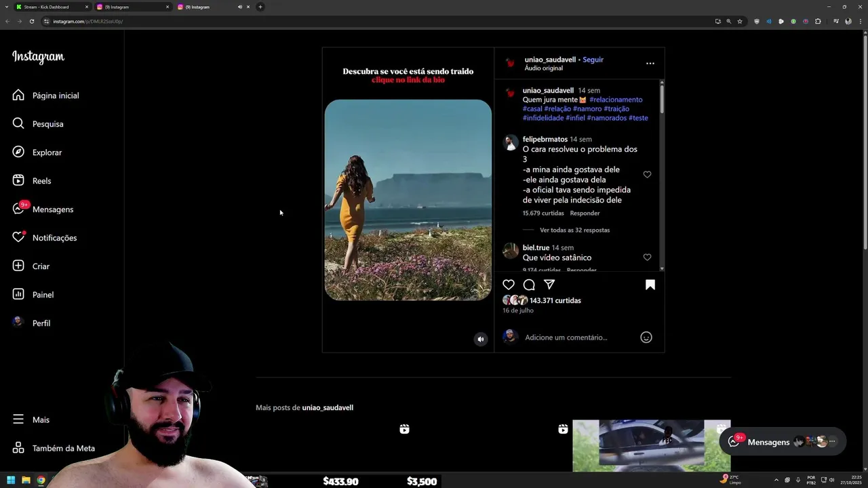Open a new browser tab
The image size is (868, 488).
(260, 7)
